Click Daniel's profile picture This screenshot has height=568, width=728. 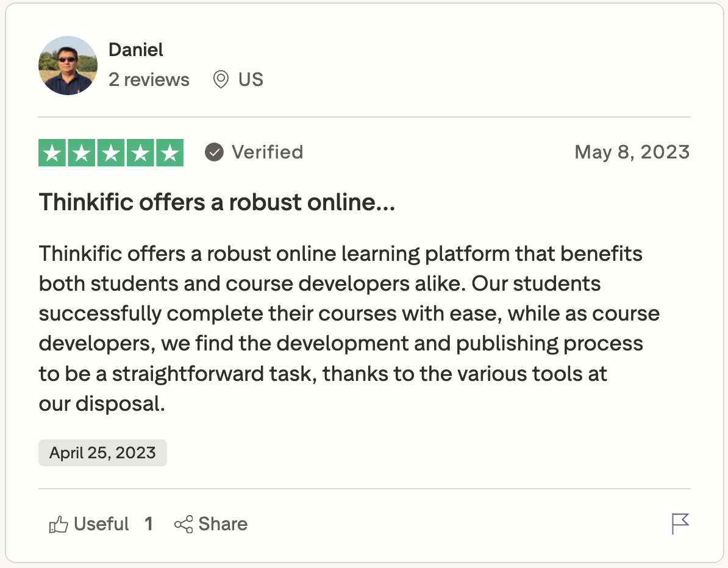coord(68,65)
